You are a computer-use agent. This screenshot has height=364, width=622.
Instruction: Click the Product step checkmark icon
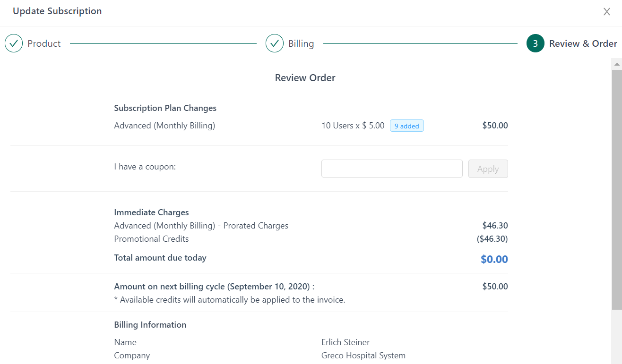(14, 43)
